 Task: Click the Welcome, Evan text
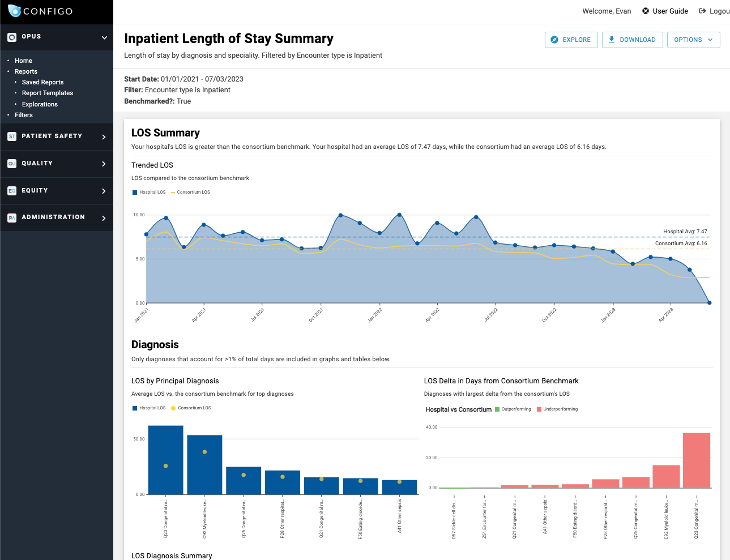tap(607, 11)
